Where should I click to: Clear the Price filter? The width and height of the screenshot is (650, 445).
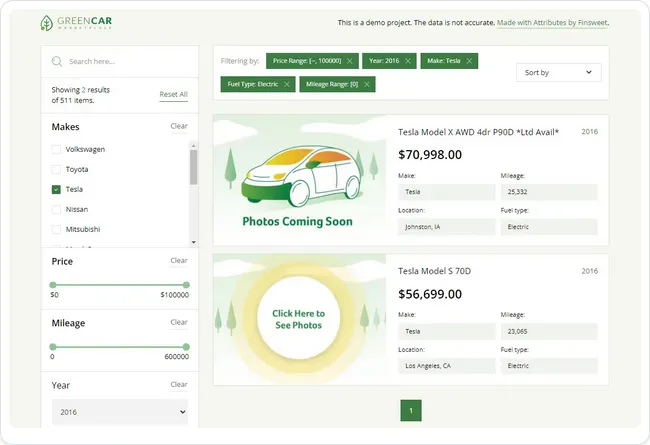179,260
